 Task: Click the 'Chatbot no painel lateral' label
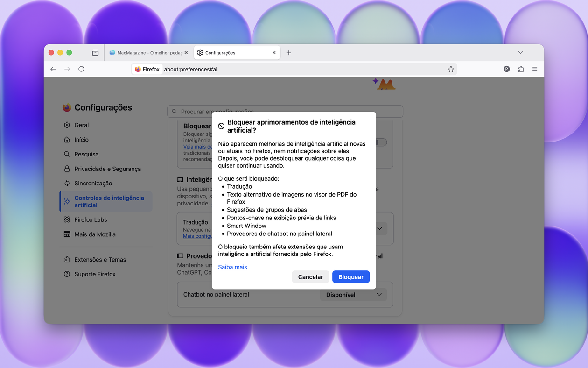(x=216, y=295)
